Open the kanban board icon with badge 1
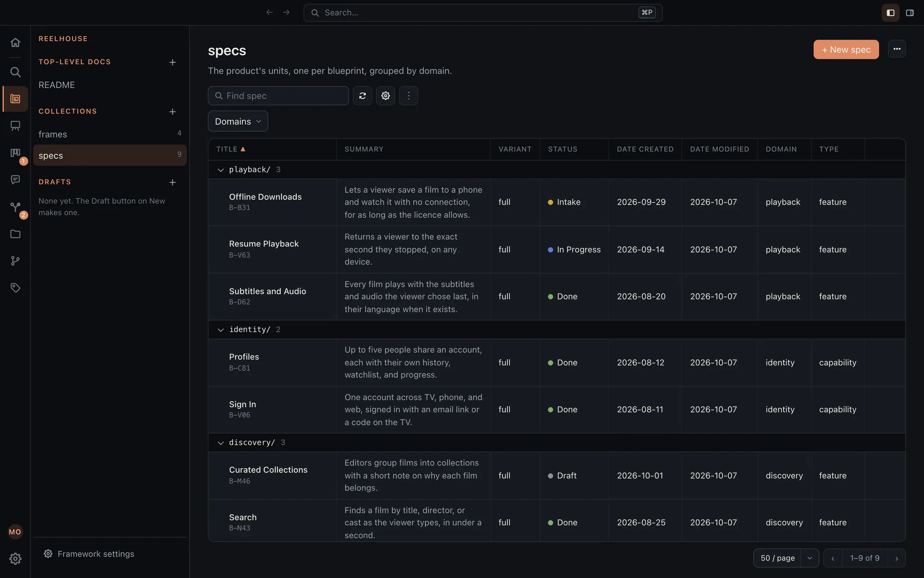 point(15,153)
